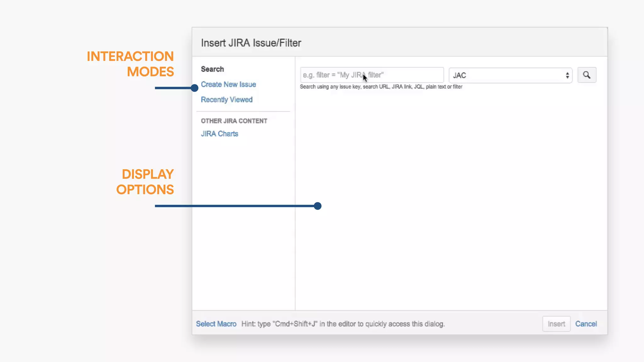644x362 pixels.
Task: Open JIRA Charts content option
Action: tap(219, 134)
